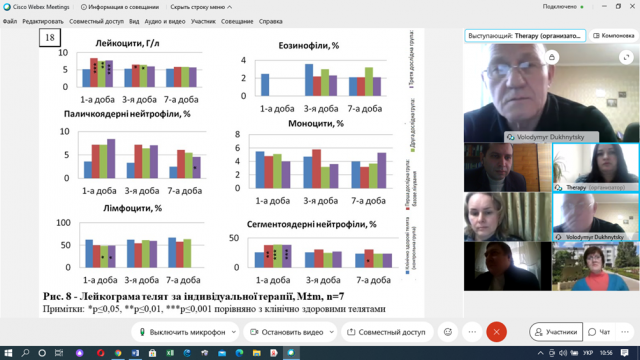The image size is (640, 360).
Task: Click the Рис. 8 figure caption
Action: pos(193,296)
